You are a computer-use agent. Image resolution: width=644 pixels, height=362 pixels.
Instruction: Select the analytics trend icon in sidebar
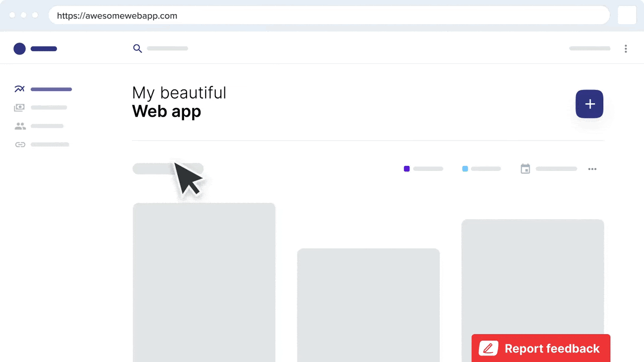click(x=20, y=89)
